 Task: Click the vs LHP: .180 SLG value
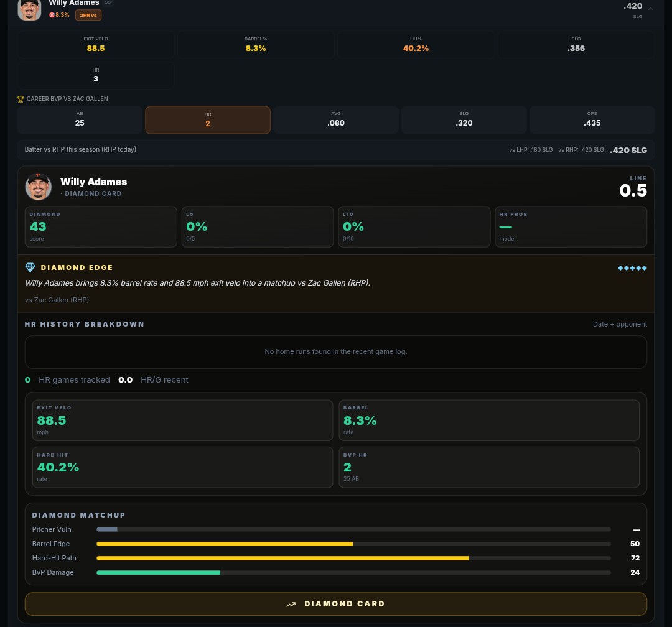[531, 150]
